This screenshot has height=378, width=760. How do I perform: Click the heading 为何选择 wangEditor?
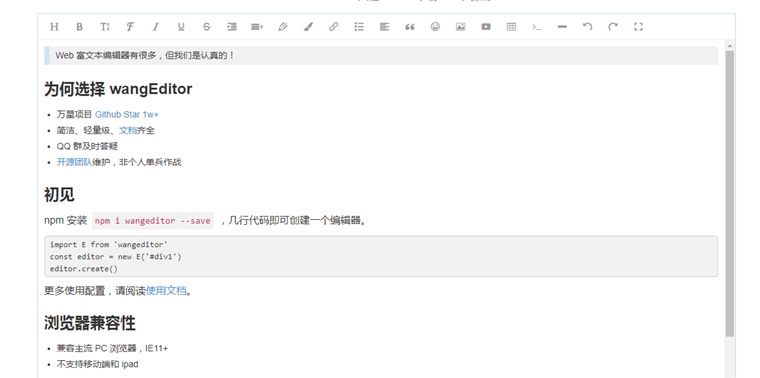coord(118,89)
